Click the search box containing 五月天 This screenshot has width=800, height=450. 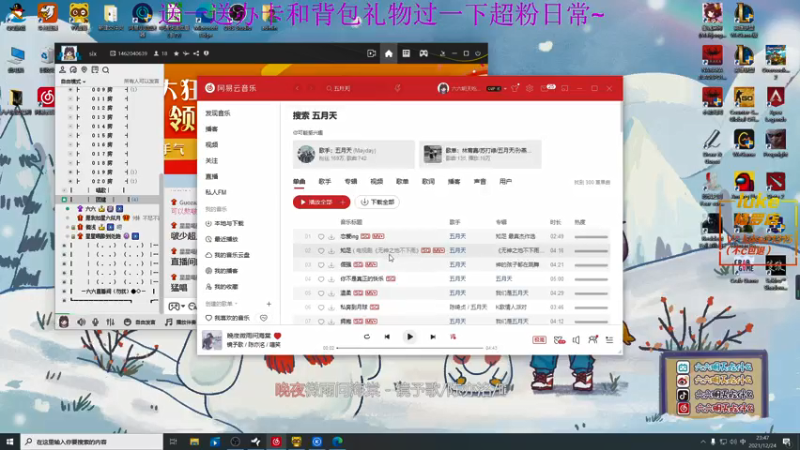click(x=356, y=88)
